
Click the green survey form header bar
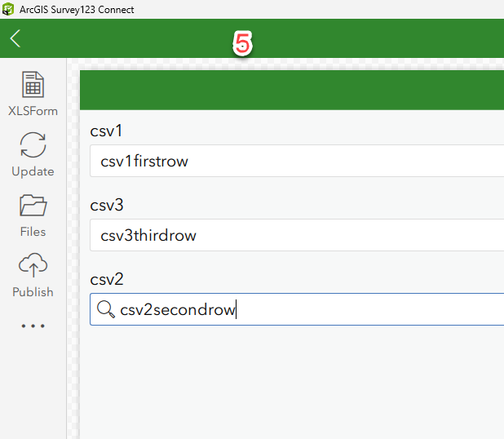coord(292,90)
